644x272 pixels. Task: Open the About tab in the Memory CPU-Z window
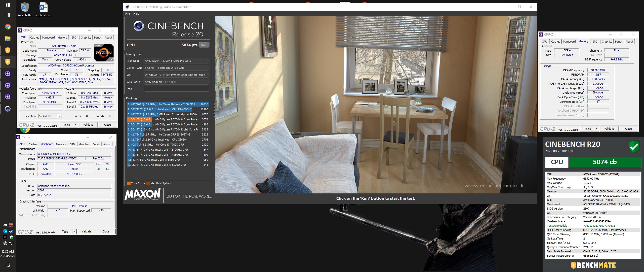[629, 42]
